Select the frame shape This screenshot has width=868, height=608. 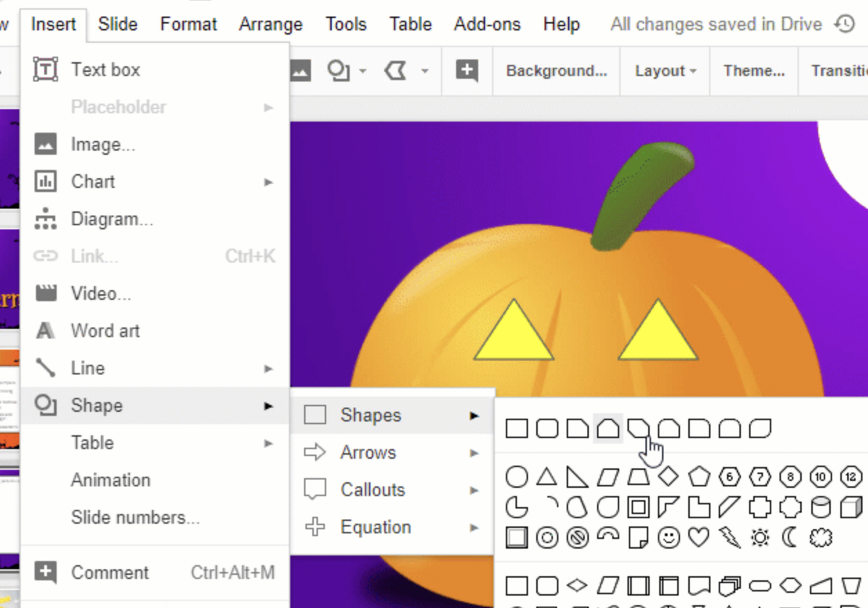click(639, 507)
